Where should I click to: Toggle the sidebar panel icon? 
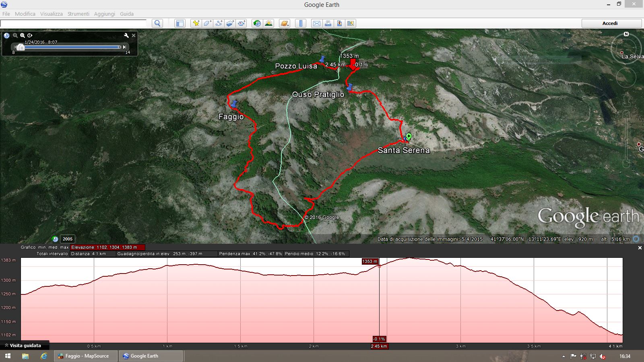180,23
